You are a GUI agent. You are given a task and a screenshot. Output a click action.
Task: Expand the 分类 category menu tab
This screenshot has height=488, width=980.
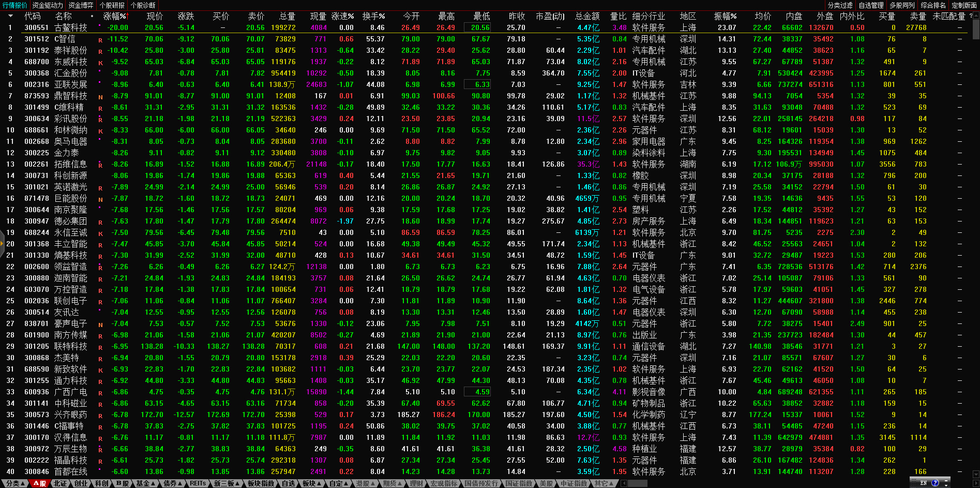click(x=16, y=483)
